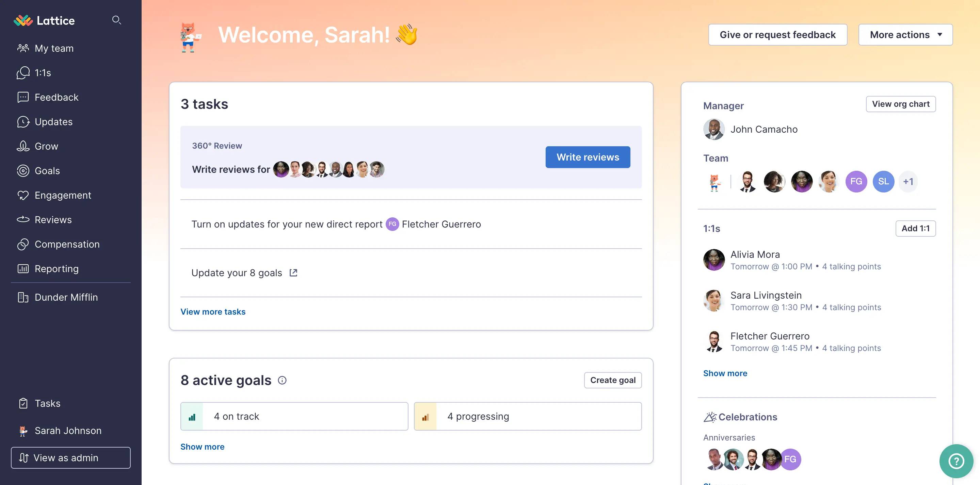This screenshot has width=980, height=485.
Task: Open search with the magnifying glass icon
Action: pyautogui.click(x=117, y=20)
